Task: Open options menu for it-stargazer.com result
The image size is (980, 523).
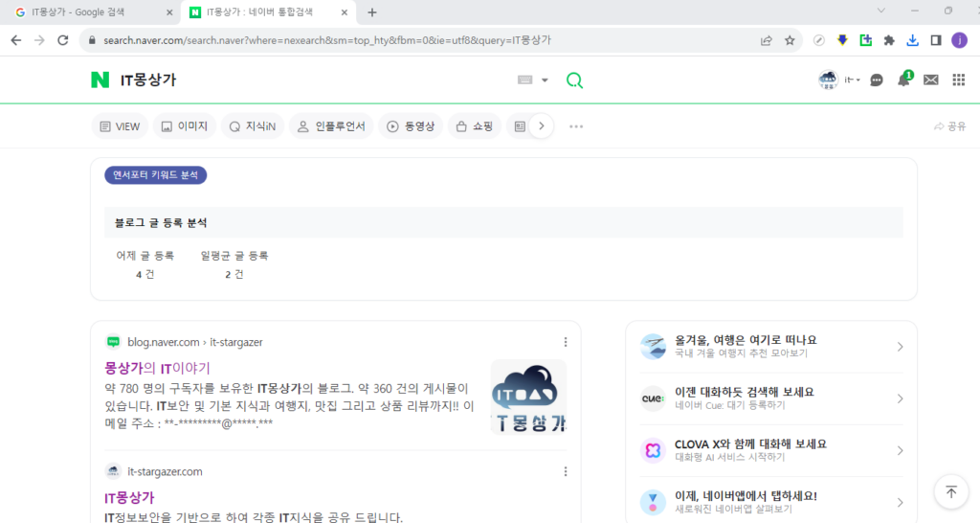Action: pyautogui.click(x=566, y=471)
